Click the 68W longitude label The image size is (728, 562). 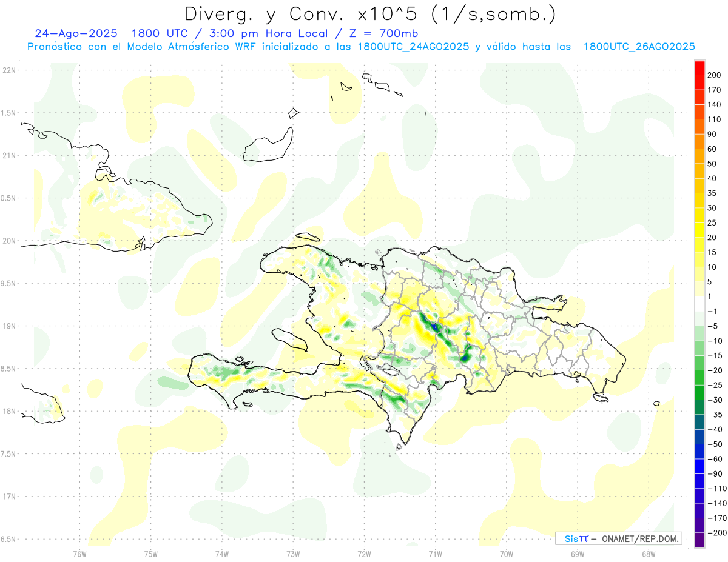pos(648,554)
